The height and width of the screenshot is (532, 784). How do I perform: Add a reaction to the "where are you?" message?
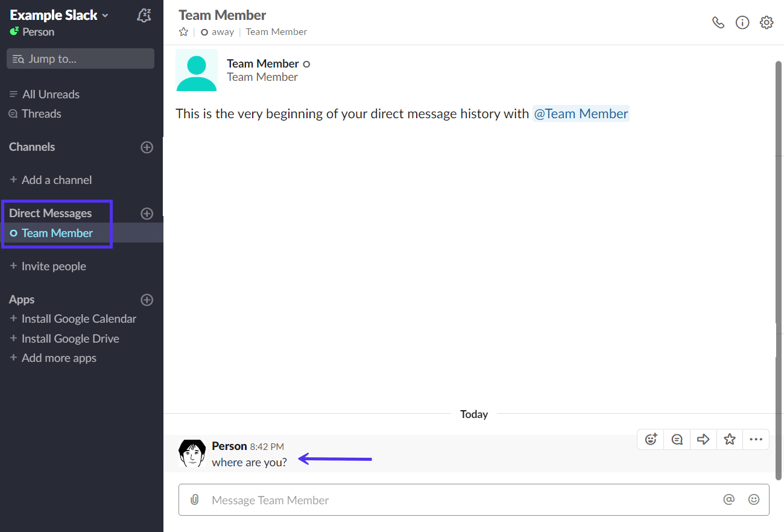650,439
